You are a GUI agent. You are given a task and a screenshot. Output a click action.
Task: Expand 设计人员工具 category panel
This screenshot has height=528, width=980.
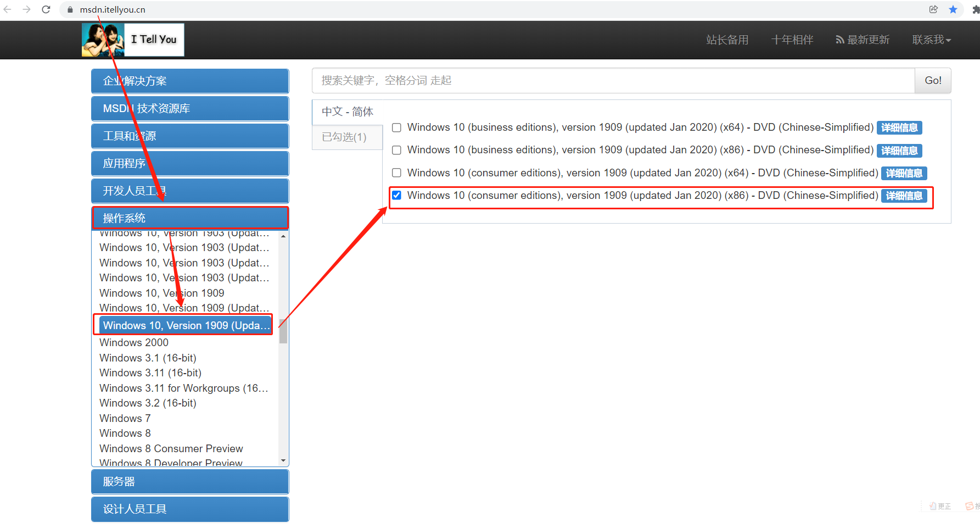190,509
